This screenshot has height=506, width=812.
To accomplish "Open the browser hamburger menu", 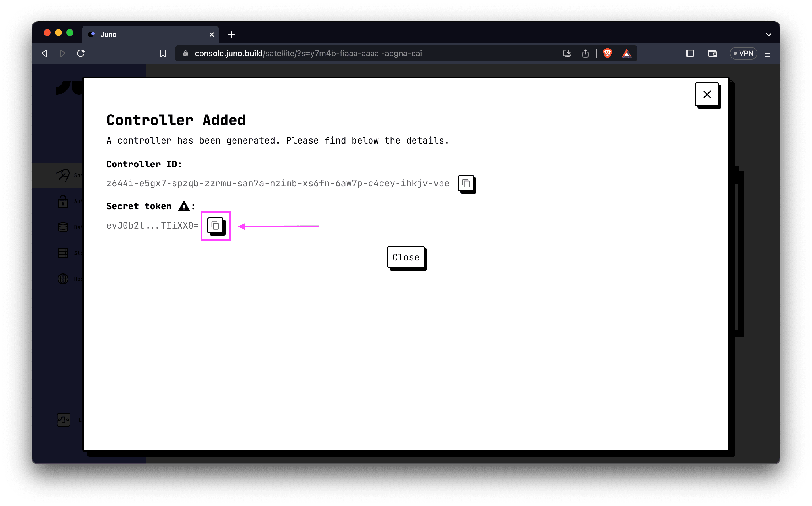I will pyautogui.click(x=767, y=53).
